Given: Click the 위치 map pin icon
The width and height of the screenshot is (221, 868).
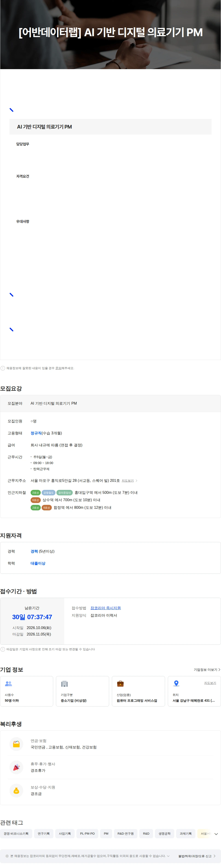Looking at the screenshot, I should coord(176,684).
